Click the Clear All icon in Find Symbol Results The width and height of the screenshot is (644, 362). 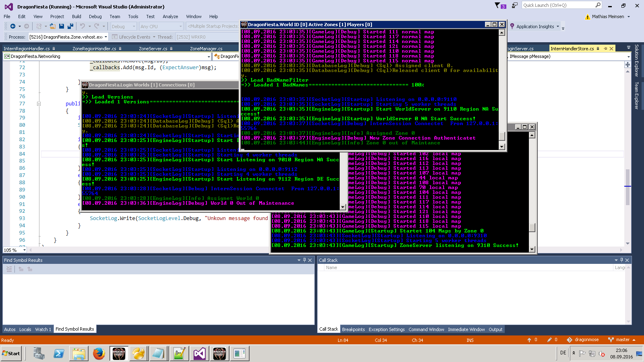9,269
